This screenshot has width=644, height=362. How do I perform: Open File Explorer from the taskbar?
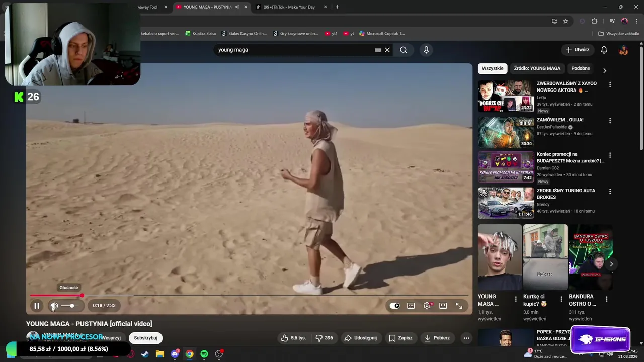click(x=160, y=354)
